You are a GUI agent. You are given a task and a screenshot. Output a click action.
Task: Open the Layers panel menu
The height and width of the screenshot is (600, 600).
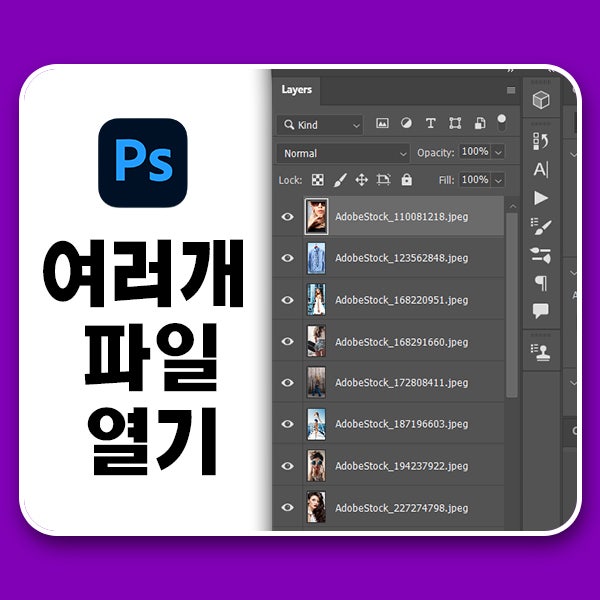(x=511, y=90)
